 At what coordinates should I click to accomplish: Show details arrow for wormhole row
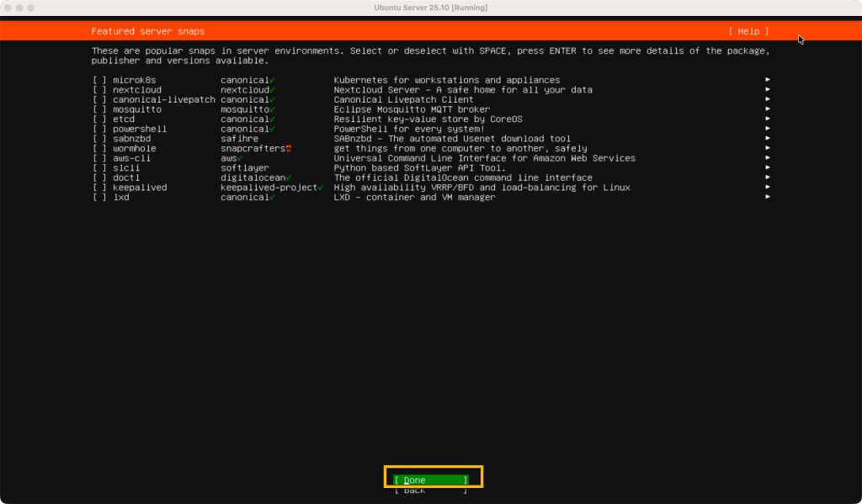click(x=768, y=148)
